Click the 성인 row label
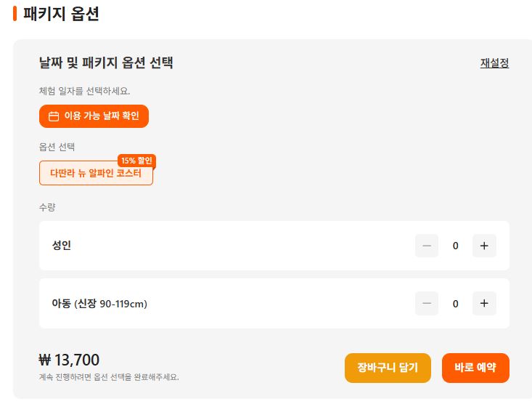Image resolution: width=532 pixels, height=420 pixels. 62,246
